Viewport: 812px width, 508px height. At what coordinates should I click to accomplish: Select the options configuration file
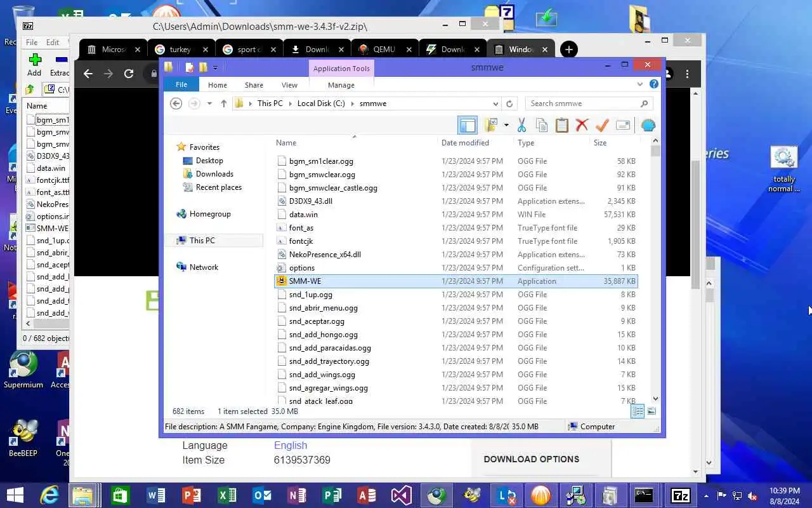point(456,268)
